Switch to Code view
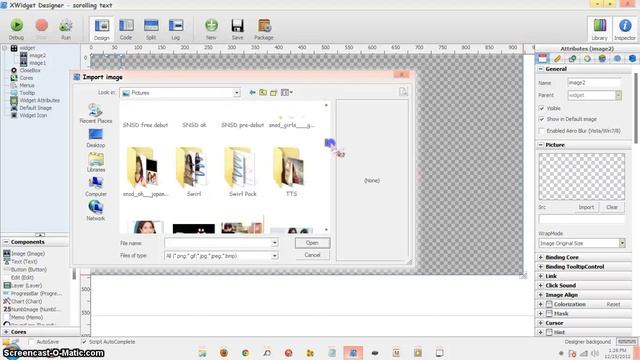Screen dimensions: 640x360 tap(126, 29)
